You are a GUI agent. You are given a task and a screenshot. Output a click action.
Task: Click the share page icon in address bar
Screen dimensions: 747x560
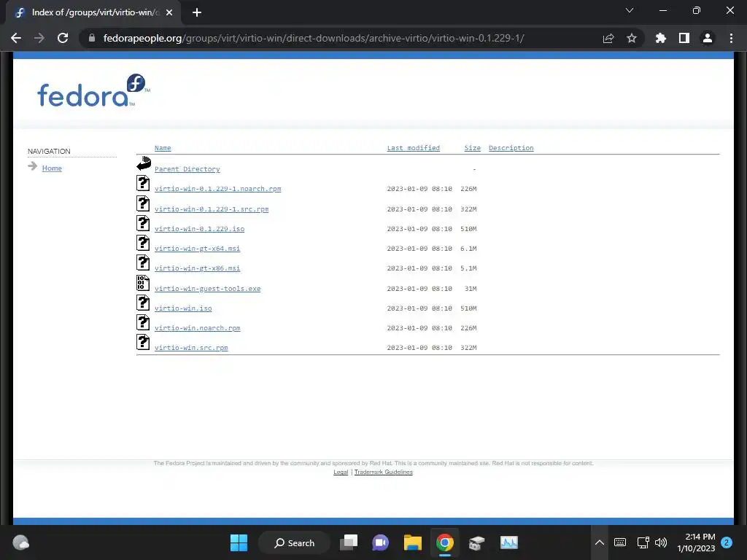608,38
